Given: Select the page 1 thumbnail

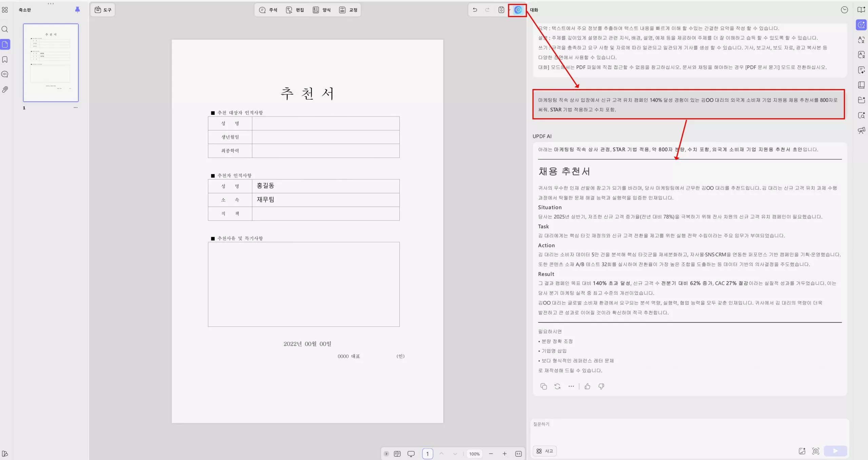Looking at the screenshot, I should 51,63.
